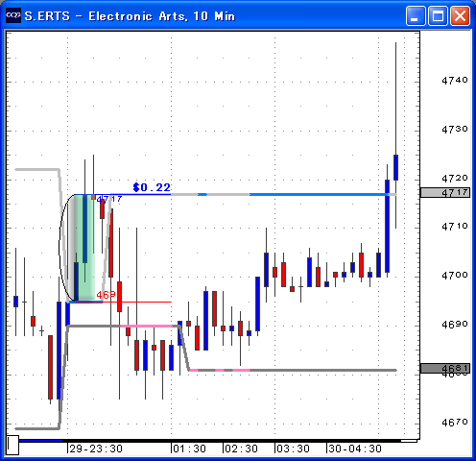Select the 4717 price marker on scale
The image size is (476, 461).
tap(445, 193)
